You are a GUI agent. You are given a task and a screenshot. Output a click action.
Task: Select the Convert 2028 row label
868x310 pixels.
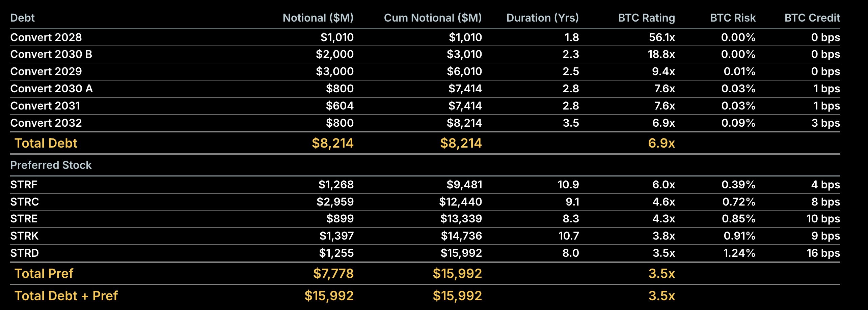pyautogui.click(x=46, y=37)
